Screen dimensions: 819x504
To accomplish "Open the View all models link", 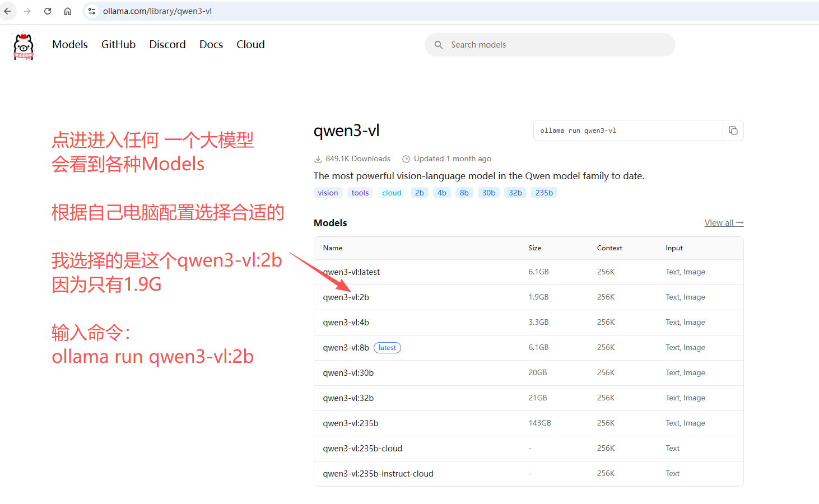I will tap(724, 223).
